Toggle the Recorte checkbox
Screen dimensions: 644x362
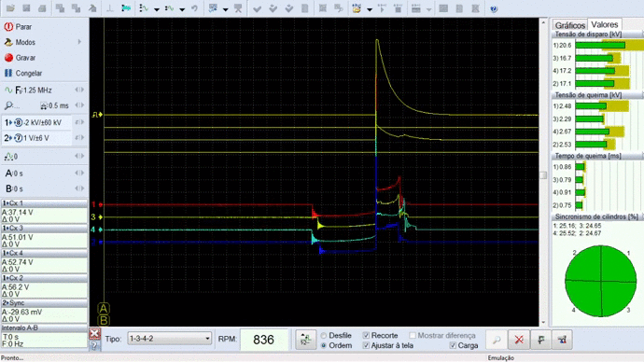click(366, 336)
